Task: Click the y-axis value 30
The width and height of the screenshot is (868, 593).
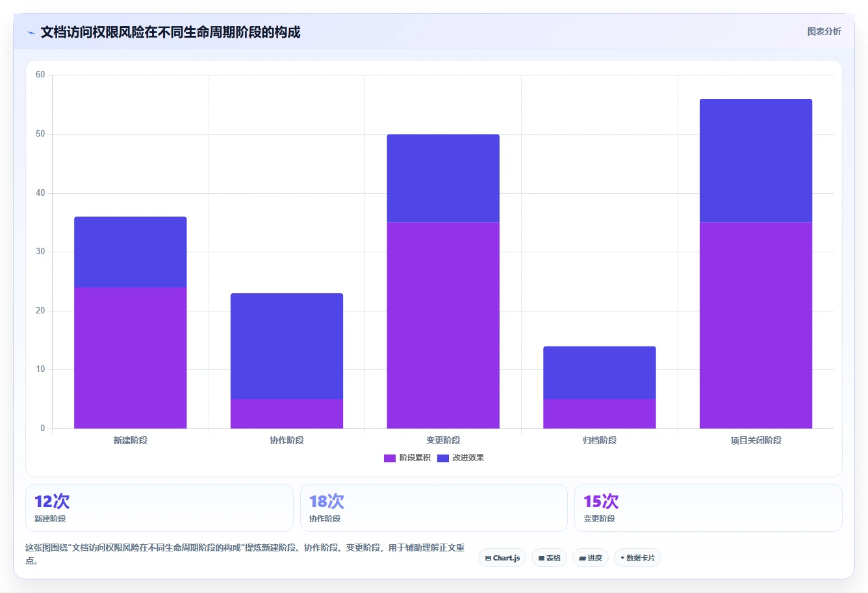Action: click(x=40, y=252)
